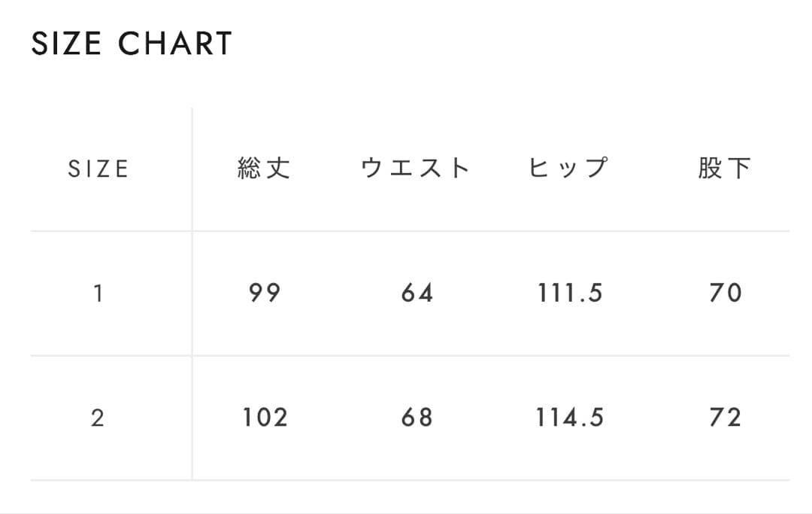
Task: Select the 総丈 value 102
Action: point(265,418)
